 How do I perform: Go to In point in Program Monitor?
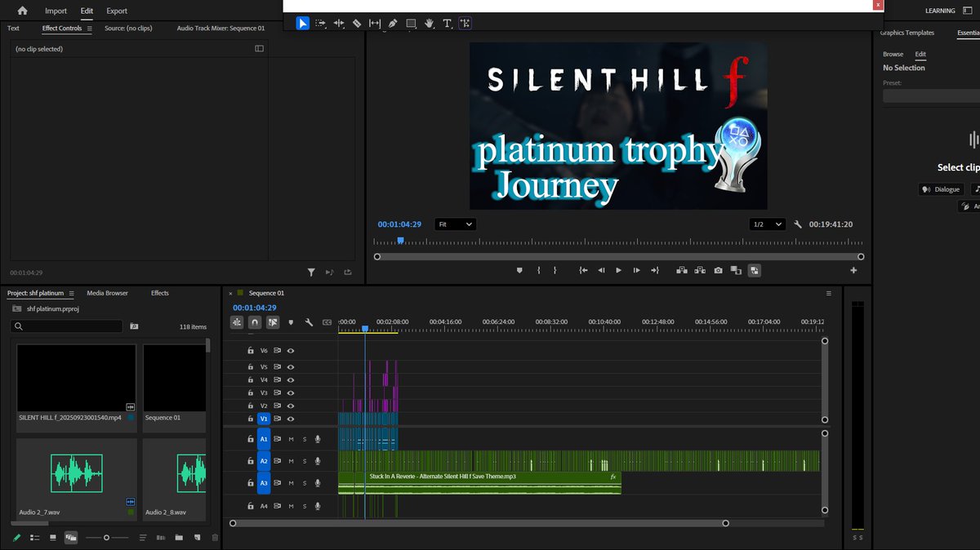point(583,270)
